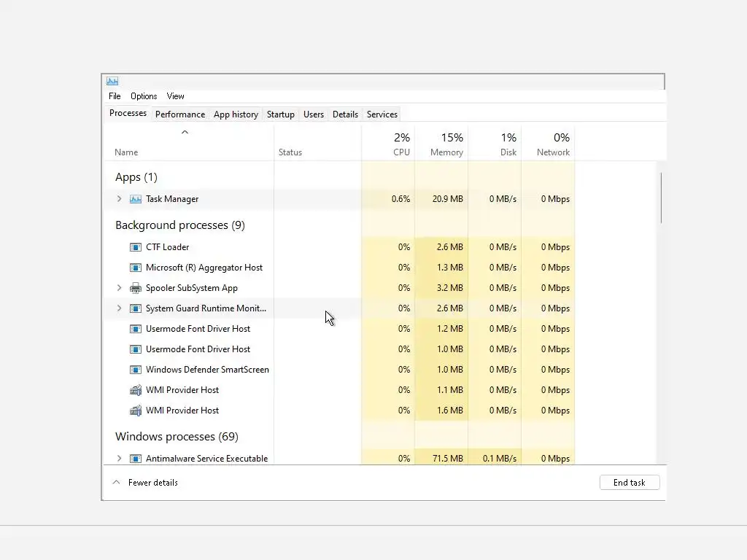Click the 0.6% CPU value for Task Manager
The width and height of the screenshot is (747, 560).
pyautogui.click(x=400, y=199)
